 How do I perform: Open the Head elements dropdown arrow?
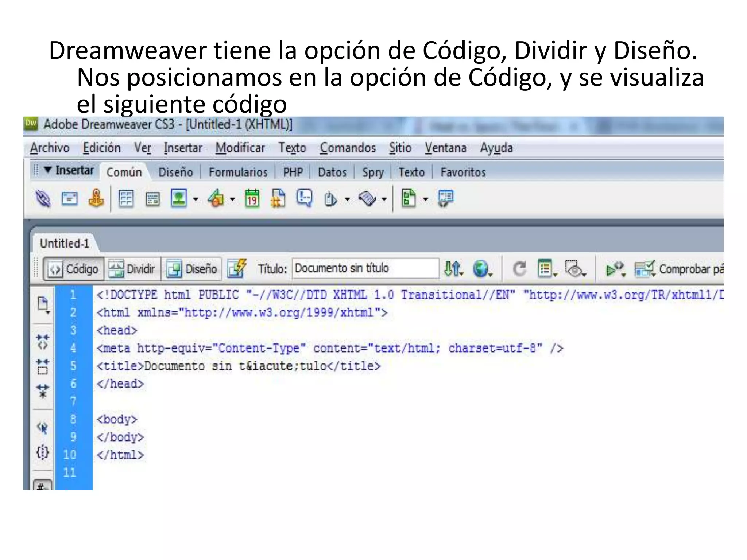[x=347, y=199]
